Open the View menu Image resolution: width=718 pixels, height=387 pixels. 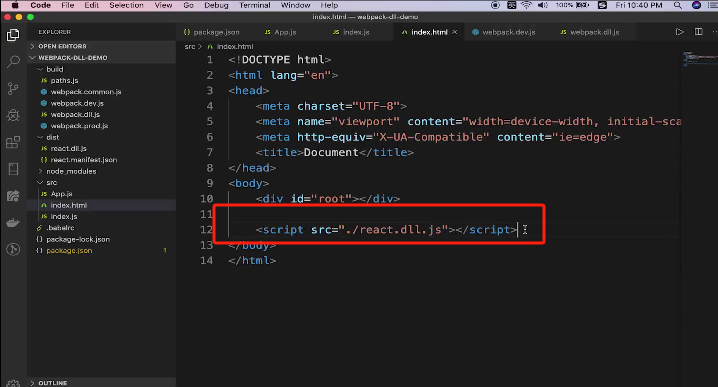click(x=163, y=5)
